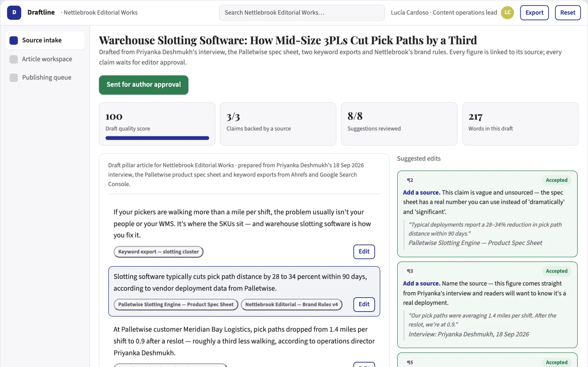The width and height of the screenshot is (588, 367).
Task: Click the ¶3 paragraph marker
Action: point(410,271)
